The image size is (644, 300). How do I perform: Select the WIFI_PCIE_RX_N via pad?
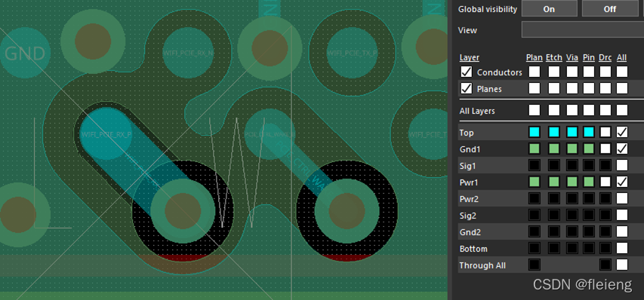[x=189, y=53]
